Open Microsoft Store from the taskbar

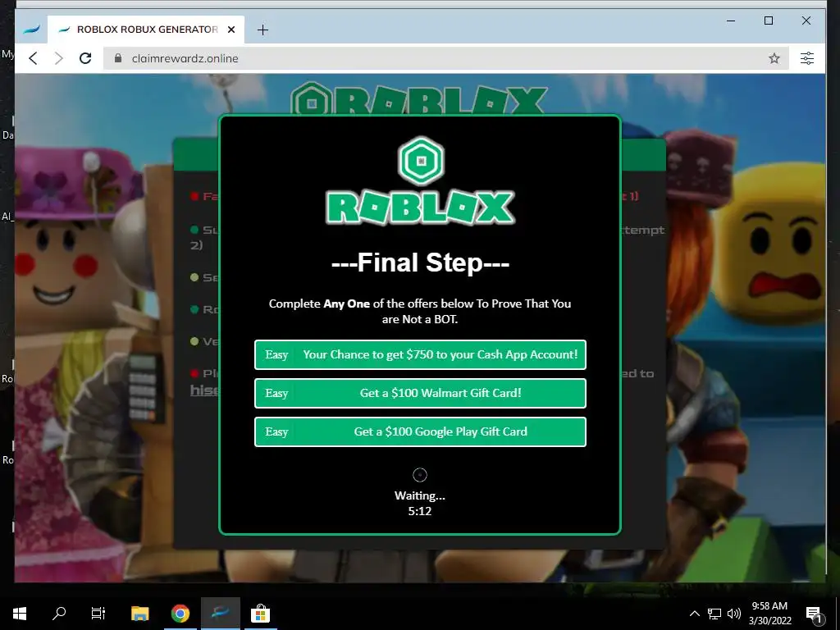[260, 614]
